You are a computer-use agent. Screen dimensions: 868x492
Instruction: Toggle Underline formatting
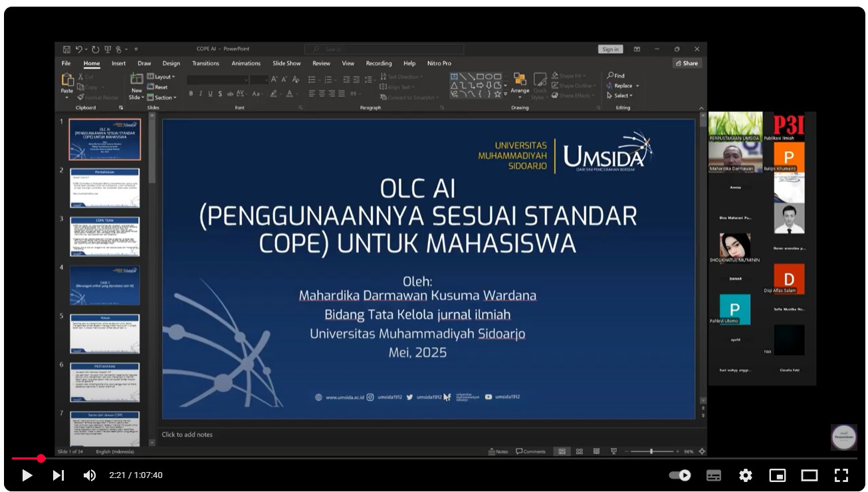click(211, 94)
